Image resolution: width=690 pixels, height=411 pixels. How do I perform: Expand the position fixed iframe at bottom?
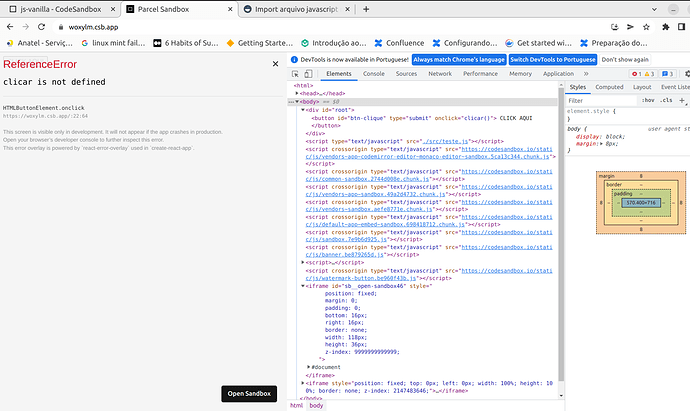[303, 383]
